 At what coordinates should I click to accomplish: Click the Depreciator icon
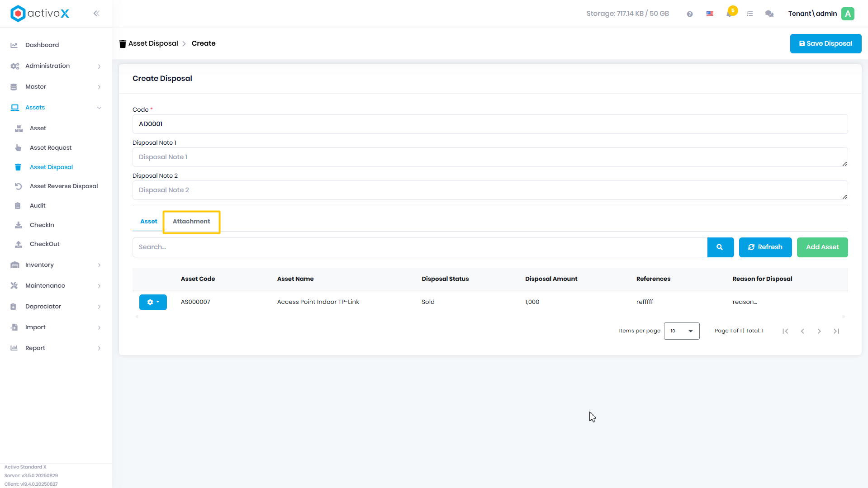click(14, 307)
